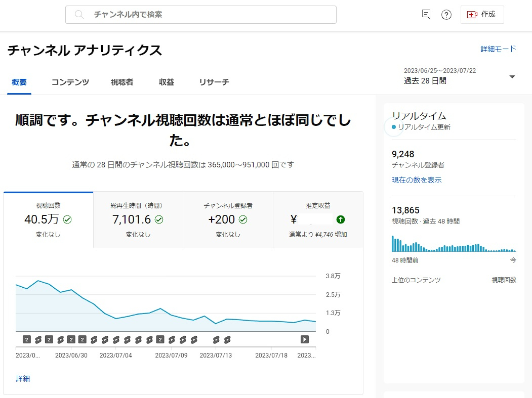
Task: Click the 3.8万 y-axis label
Action: coord(333,276)
